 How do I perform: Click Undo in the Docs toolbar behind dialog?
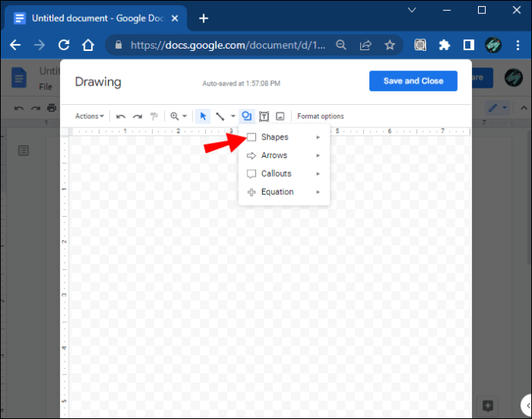coord(19,108)
